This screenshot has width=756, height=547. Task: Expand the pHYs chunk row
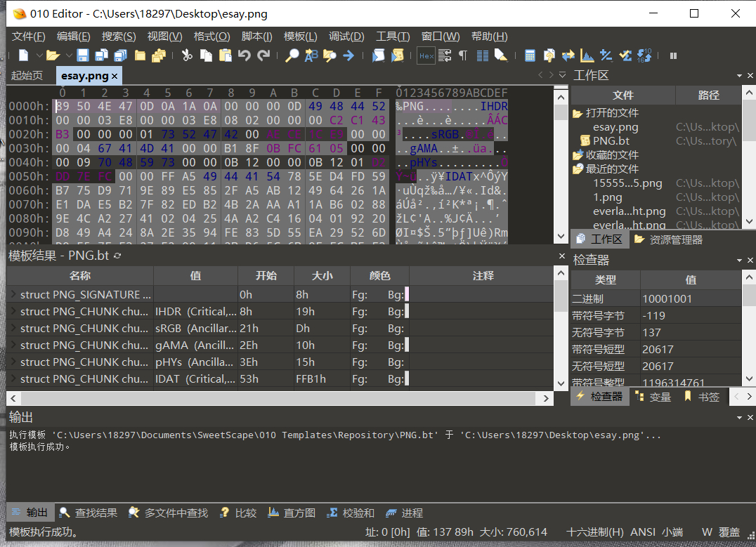(13, 362)
